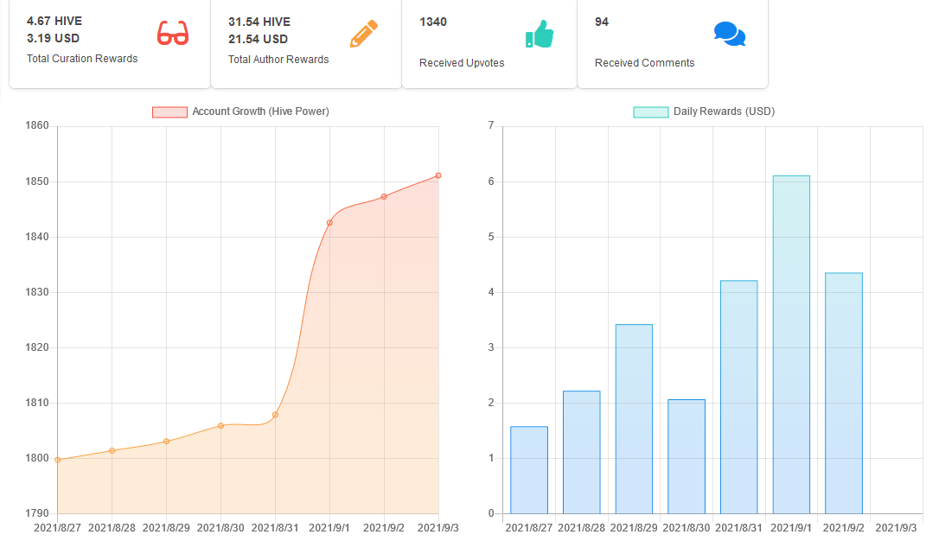Click the 31.54 HIVE value
The image size is (939, 560).
pos(259,22)
